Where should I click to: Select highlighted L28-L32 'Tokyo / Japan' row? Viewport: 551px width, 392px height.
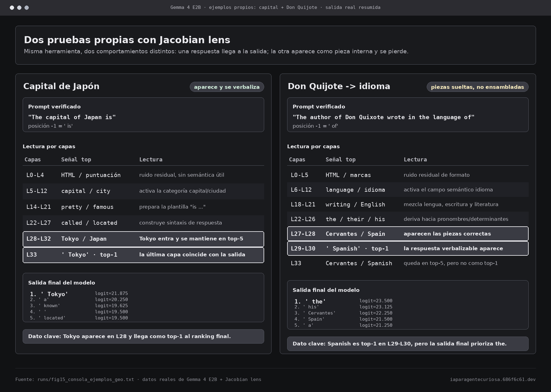pos(143,239)
